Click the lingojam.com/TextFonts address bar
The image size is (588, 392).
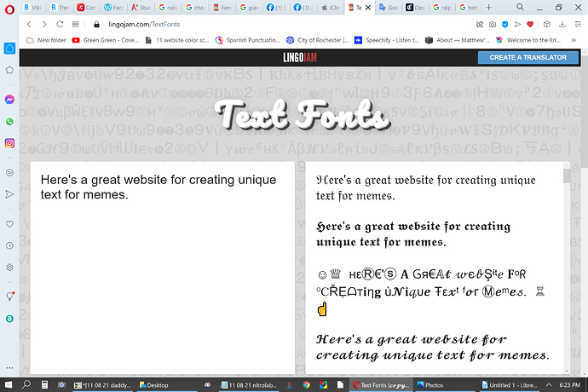256,25
